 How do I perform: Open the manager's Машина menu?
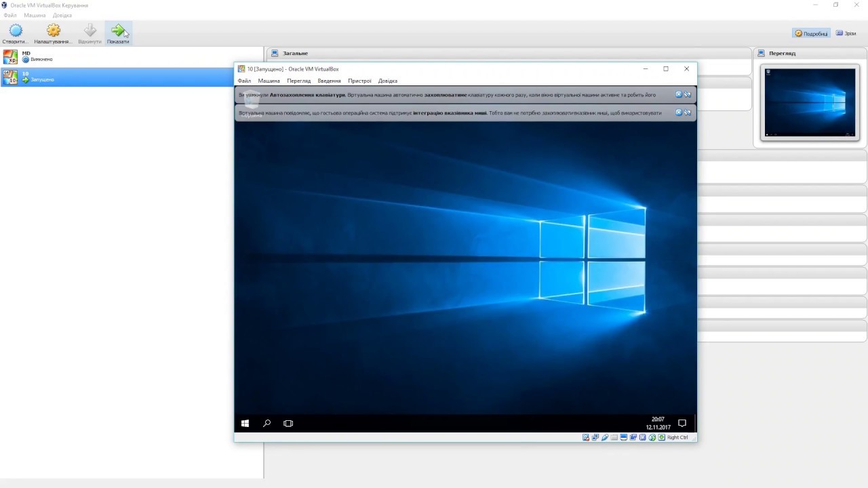pyautogui.click(x=35, y=15)
